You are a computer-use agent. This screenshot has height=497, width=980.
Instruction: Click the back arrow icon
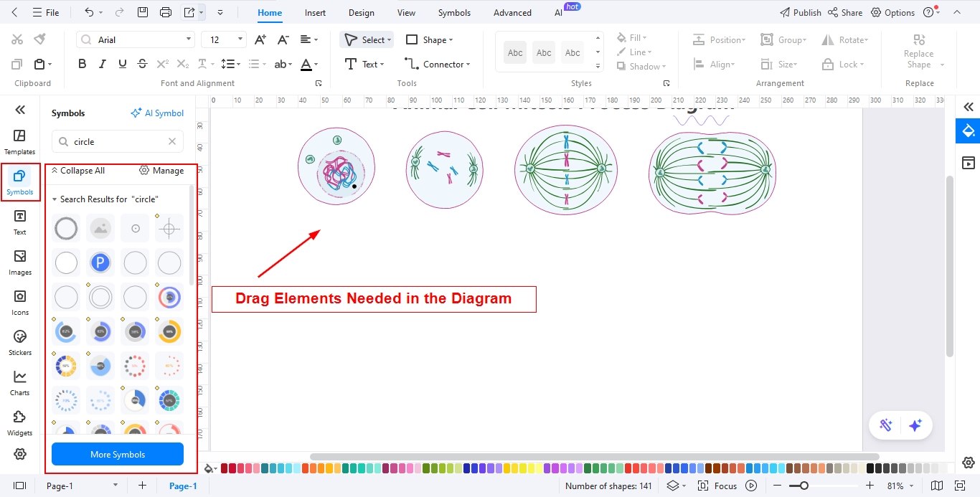15,12
